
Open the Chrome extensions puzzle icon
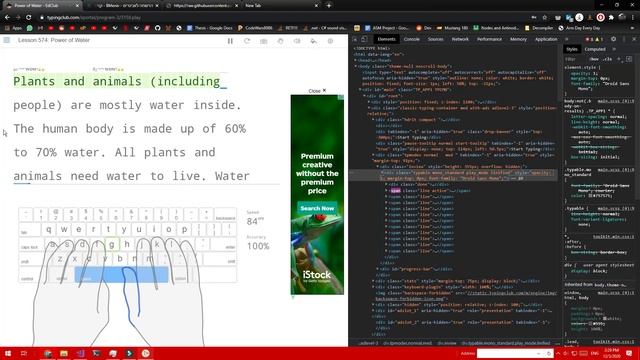click(x=611, y=18)
